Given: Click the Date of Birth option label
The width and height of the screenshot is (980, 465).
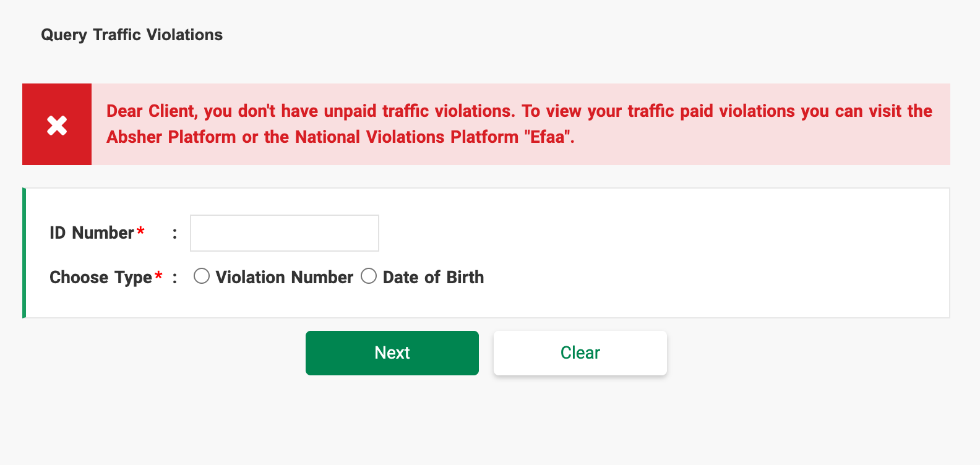Looking at the screenshot, I should (x=432, y=277).
